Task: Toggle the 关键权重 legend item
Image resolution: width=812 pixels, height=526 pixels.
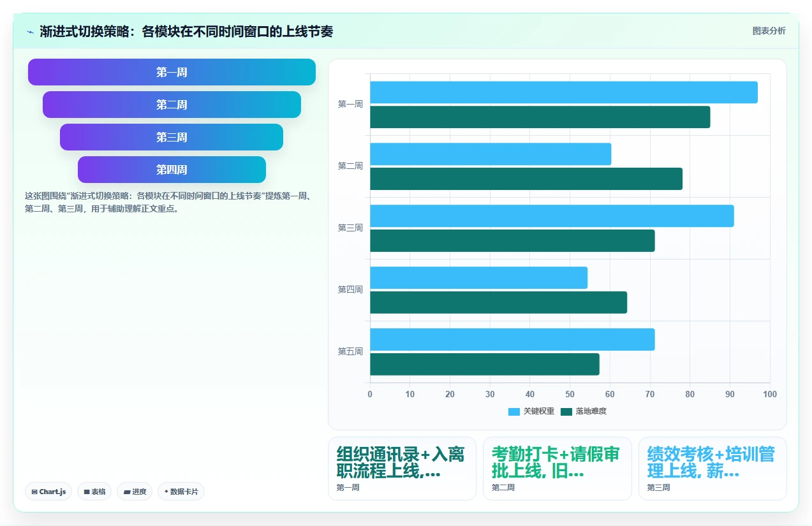Action: pos(531,412)
